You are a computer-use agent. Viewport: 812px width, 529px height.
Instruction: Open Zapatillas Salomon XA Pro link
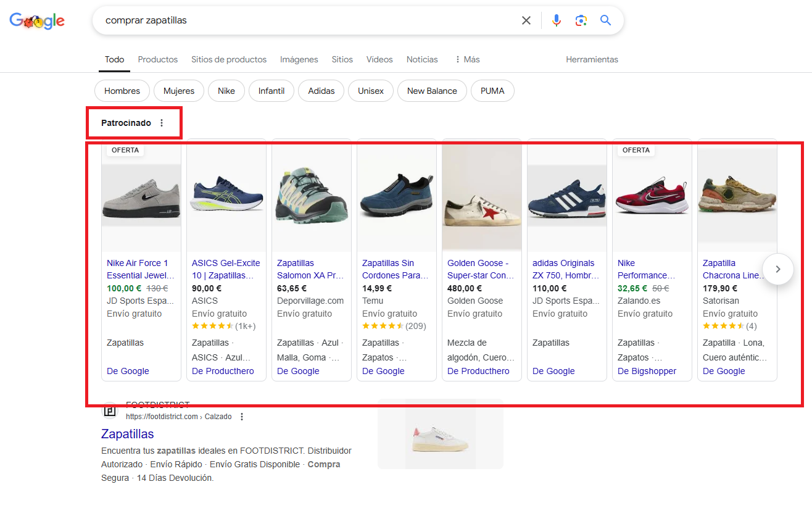point(310,269)
